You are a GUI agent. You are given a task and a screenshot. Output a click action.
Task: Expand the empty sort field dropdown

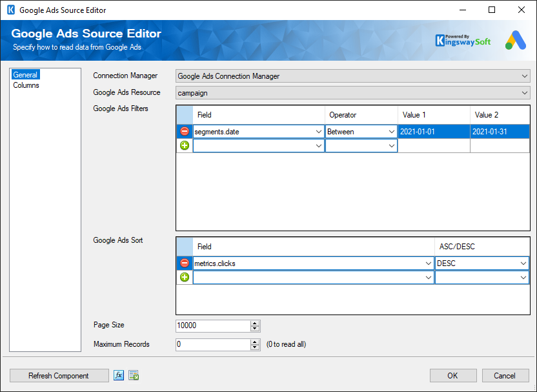[x=428, y=277]
